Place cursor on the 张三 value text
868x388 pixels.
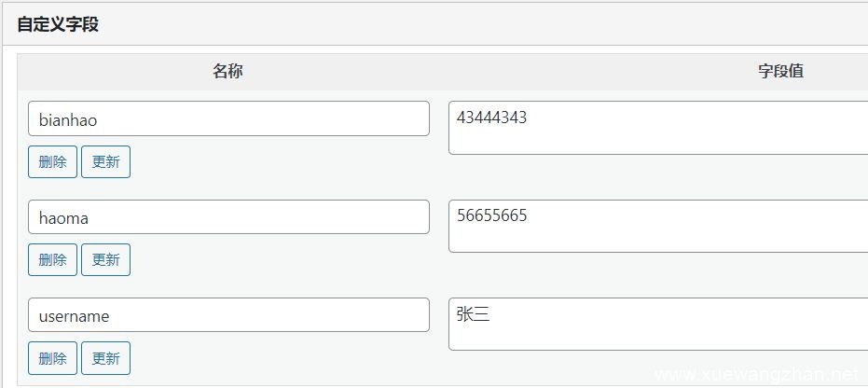coord(473,314)
